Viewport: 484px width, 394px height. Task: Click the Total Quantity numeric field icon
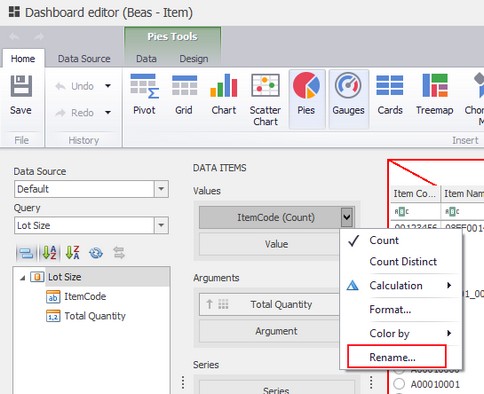tap(53, 316)
